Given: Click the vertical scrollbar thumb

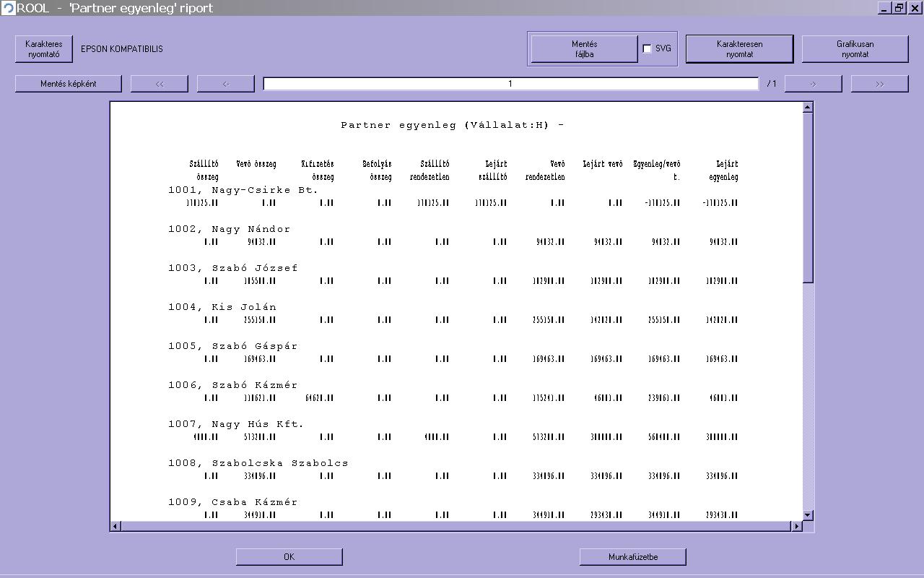Looking at the screenshot, I should (x=808, y=197).
